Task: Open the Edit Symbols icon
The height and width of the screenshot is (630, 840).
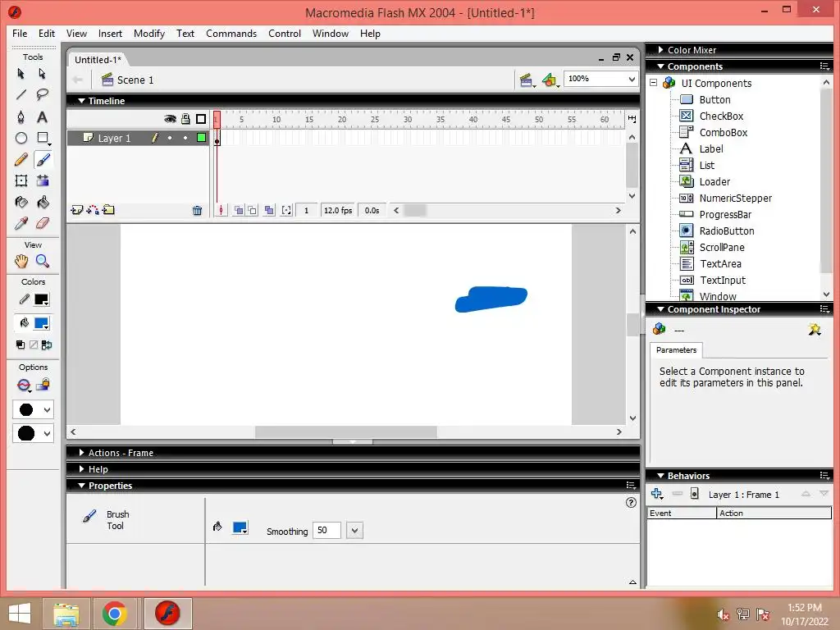Action: 550,80
